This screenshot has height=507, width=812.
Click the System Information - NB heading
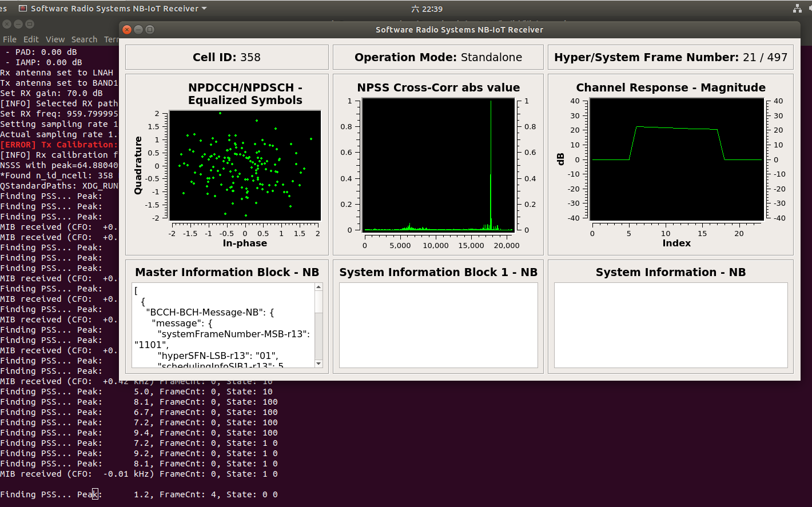coord(671,272)
